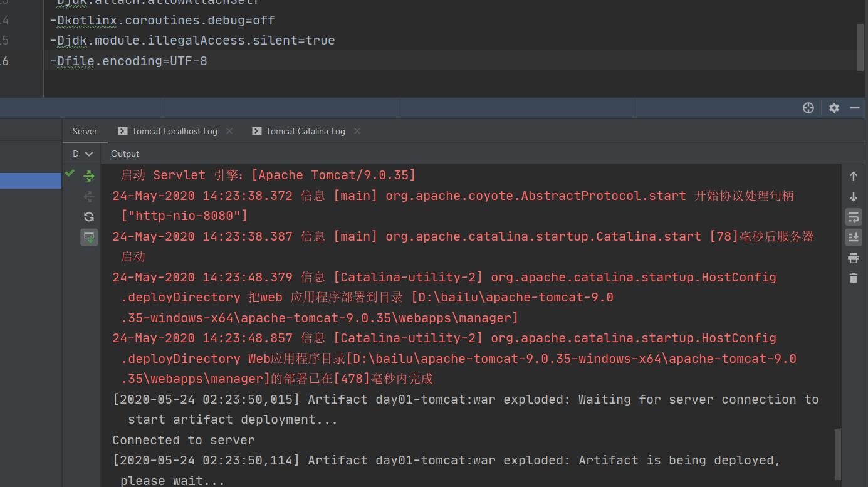The width and height of the screenshot is (868, 487).
Task: Click the console icon on Tomcat Catalina Log tab
Action: tap(256, 131)
